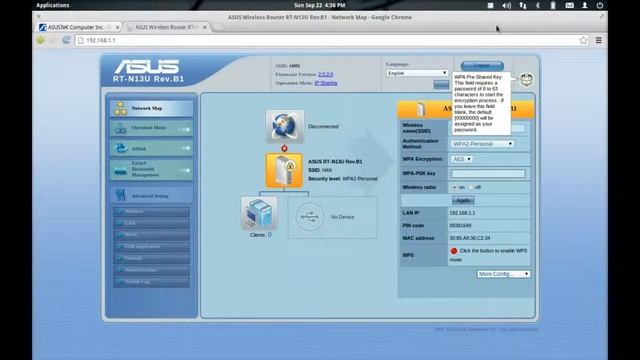Select the orange router icon in map
The width and height of the screenshot is (640, 360).
coord(284,171)
